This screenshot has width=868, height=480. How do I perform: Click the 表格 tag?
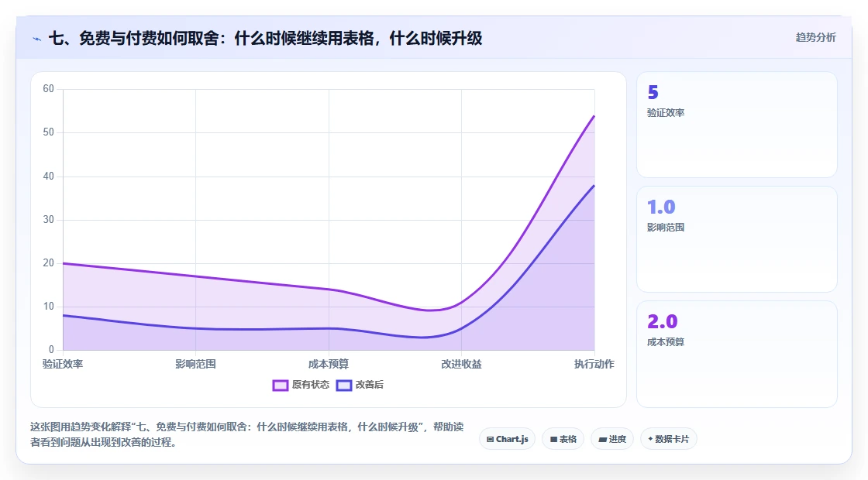(x=563, y=439)
